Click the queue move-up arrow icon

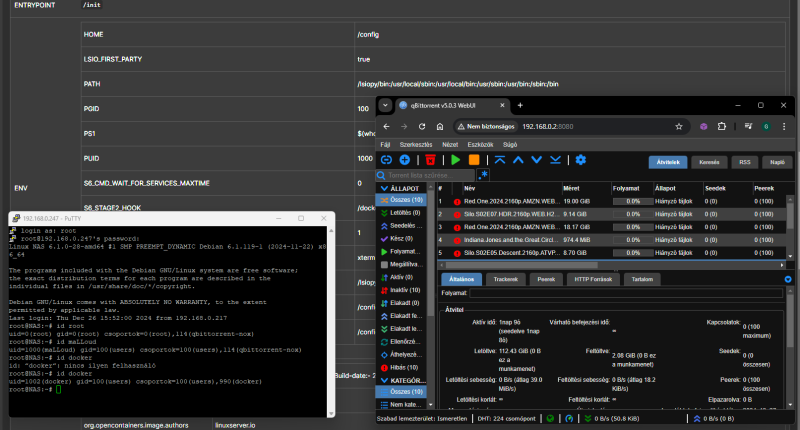tap(518, 160)
